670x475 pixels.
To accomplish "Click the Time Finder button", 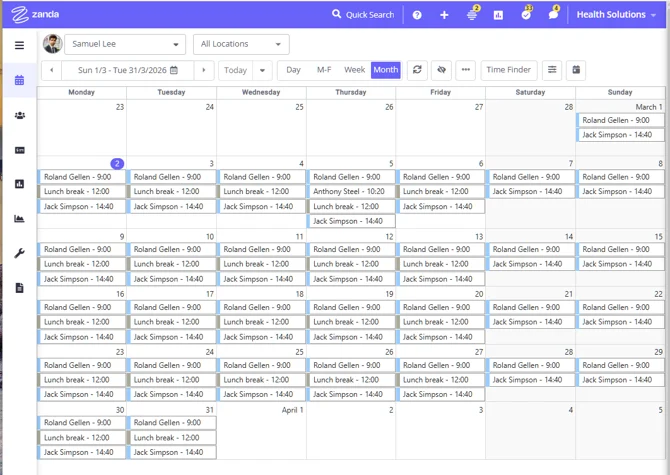I will (508, 70).
